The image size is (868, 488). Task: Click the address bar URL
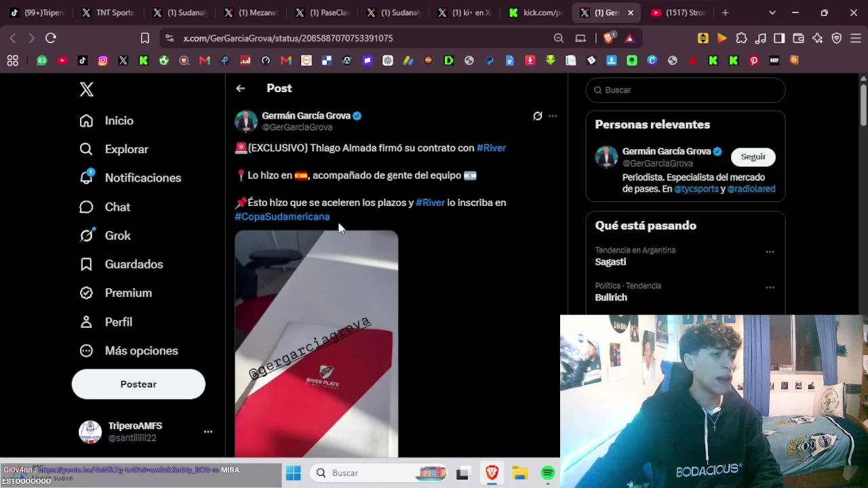tap(288, 39)
